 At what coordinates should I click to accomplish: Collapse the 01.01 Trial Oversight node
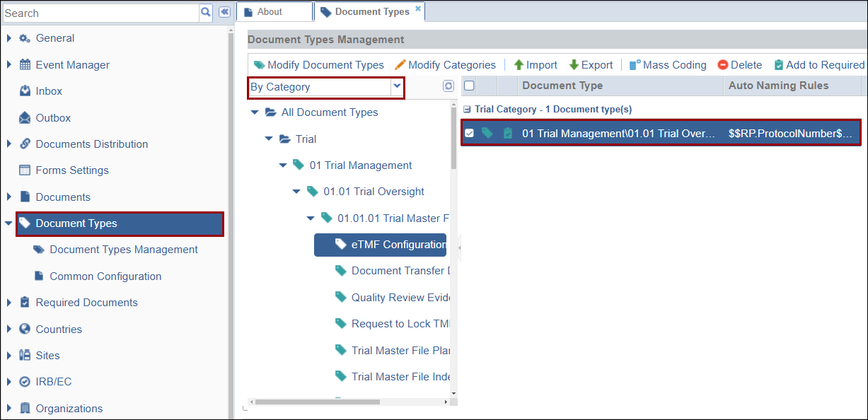coord(297,192)
